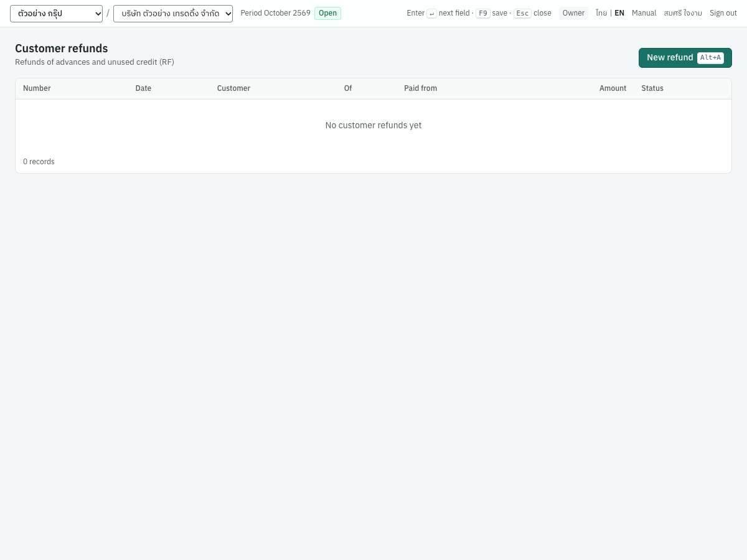This screenshot has height=560, width=747.
Task: Click the Status column header
Action: click(652, 88)
